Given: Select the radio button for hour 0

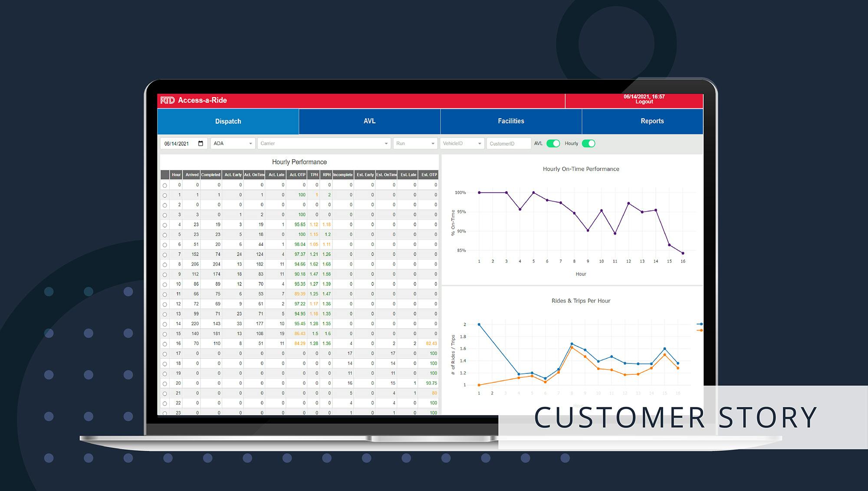Looking at the screenshot, I should (165, 185).
